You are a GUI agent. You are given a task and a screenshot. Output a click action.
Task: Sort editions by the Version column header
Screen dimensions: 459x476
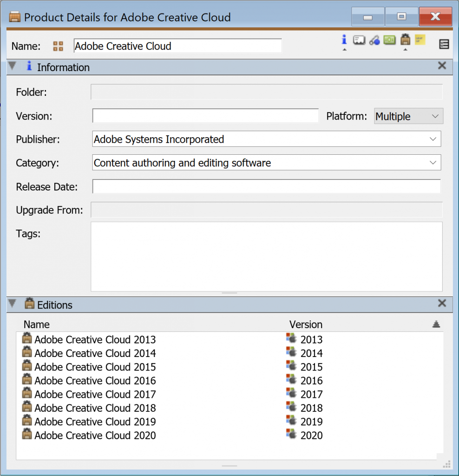tap(306, 324)
